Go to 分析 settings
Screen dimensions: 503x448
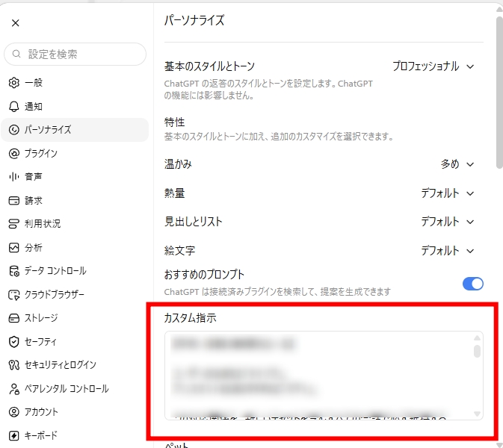[x=75, y=248]
